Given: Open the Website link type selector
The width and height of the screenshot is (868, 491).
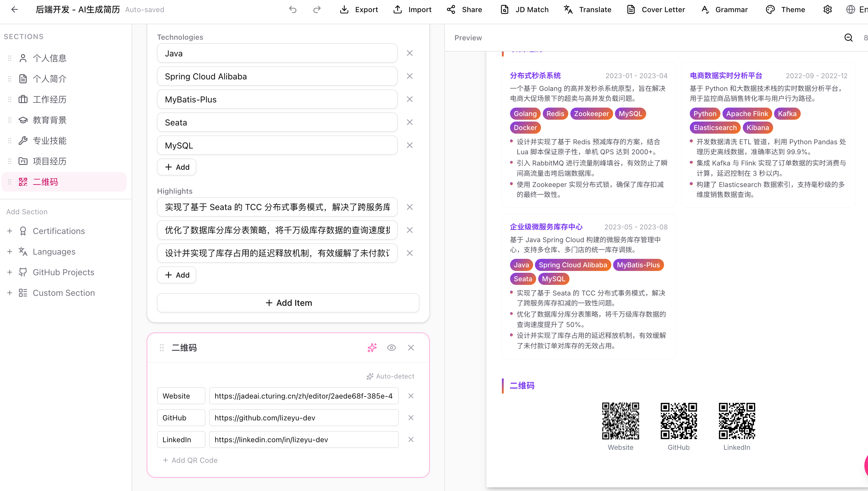Looking at the screenshot, I should pyautogui.click(x=181, y=396).
